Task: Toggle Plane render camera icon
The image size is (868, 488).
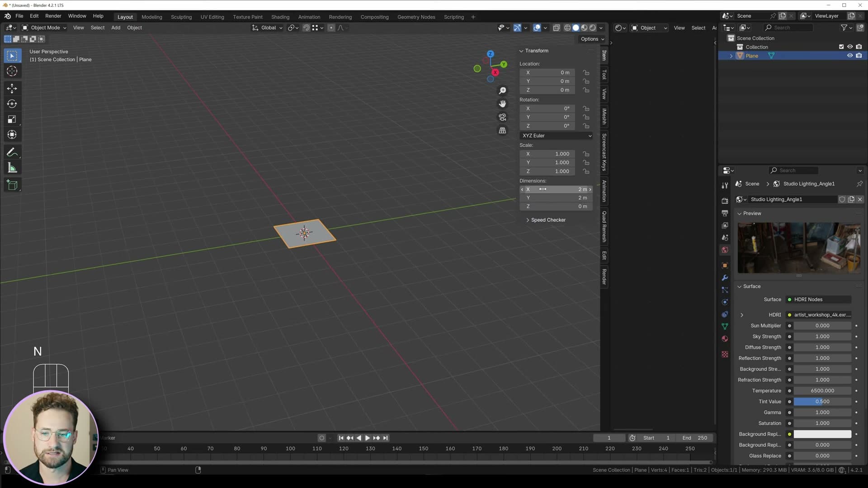Action: click(859, 56)
